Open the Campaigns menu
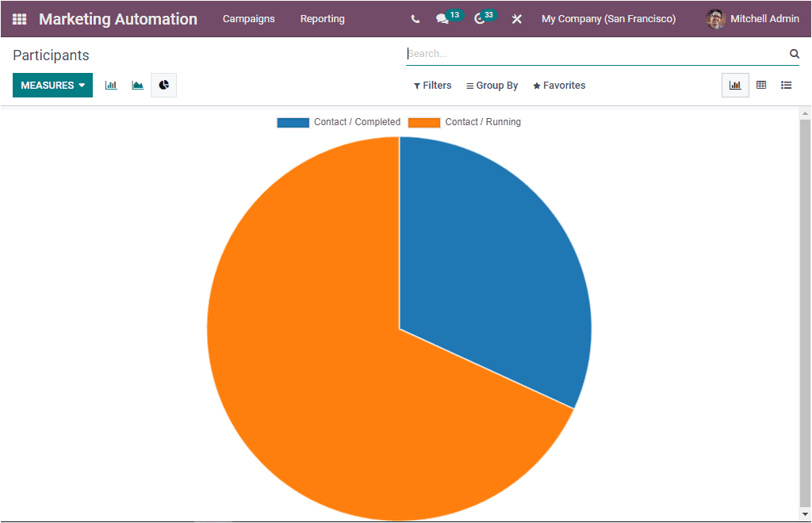The image size is (812, 523). click(248, 18)
